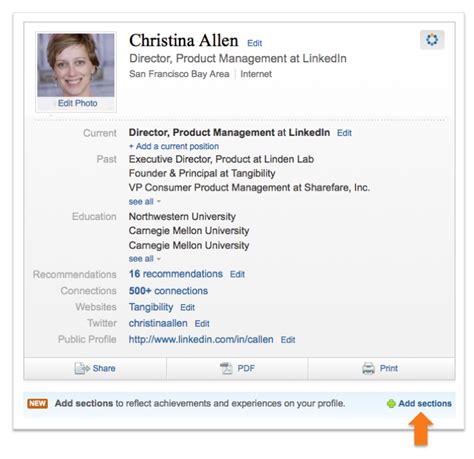Click the Add sections link text
The height and width of the screenshot is (459, 474).
425,404
